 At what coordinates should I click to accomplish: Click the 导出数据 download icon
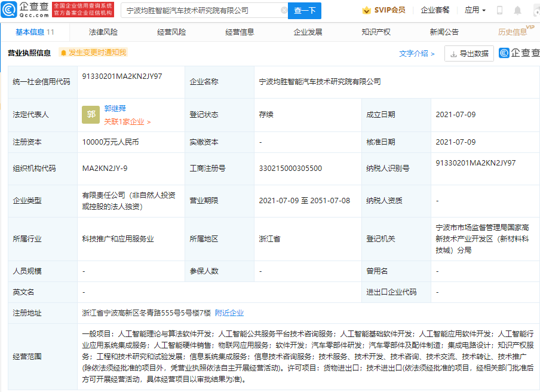coord(453,54)
